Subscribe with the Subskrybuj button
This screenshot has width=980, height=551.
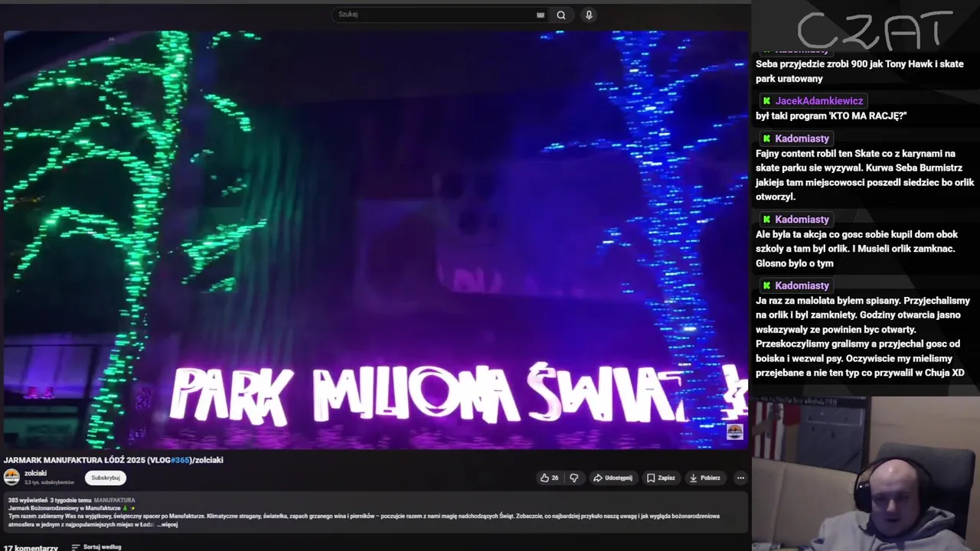coord(106,478)
